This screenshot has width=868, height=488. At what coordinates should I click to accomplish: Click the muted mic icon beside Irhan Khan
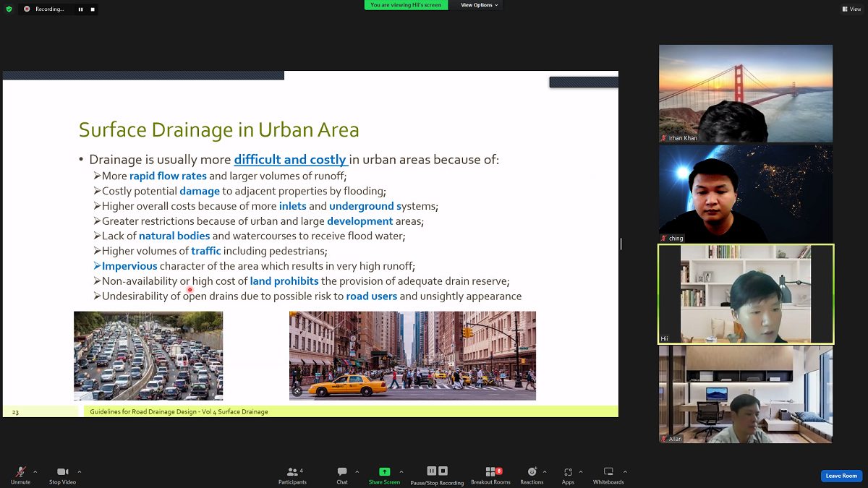(x=664, y=138)
